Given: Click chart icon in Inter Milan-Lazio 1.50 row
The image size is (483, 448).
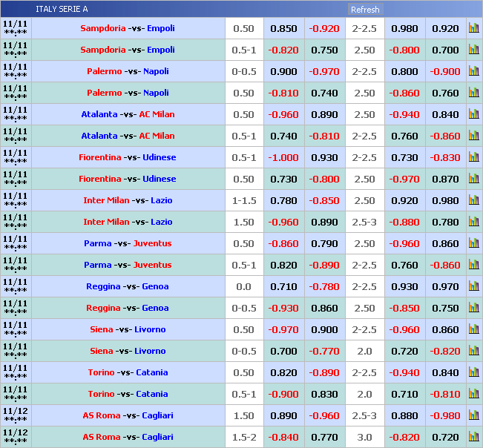Looking at the screenshot, I should point(473,222).
